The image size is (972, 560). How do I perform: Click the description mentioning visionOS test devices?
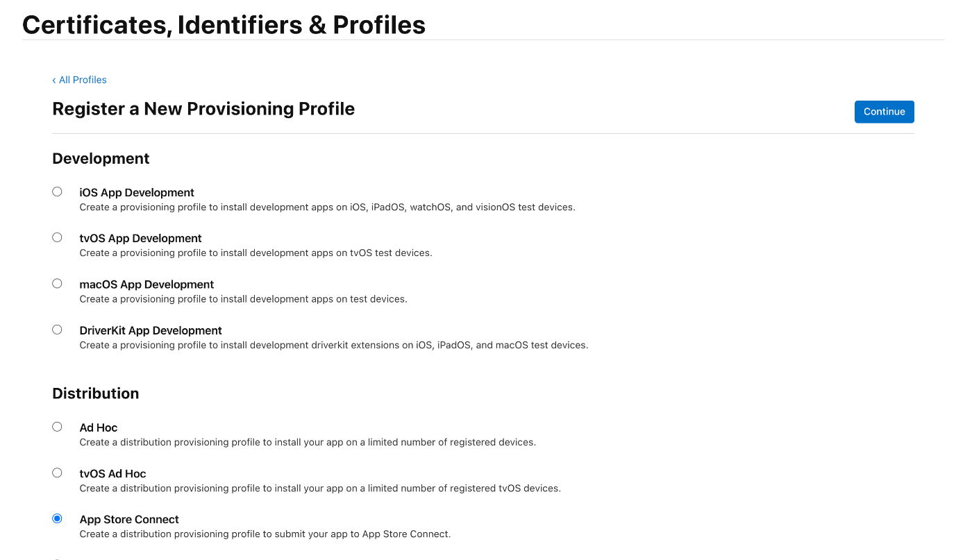click(327, 207)
